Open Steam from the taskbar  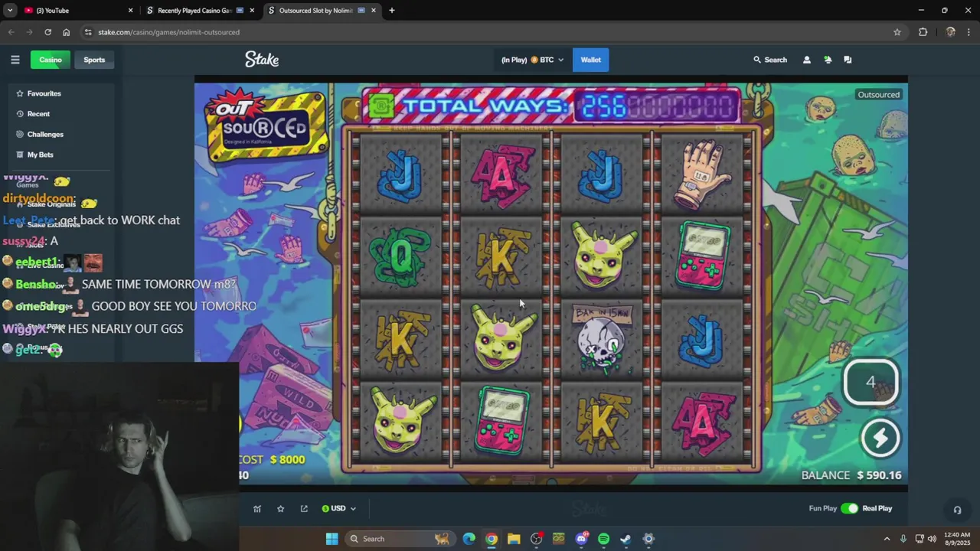(x=626, y=539)
